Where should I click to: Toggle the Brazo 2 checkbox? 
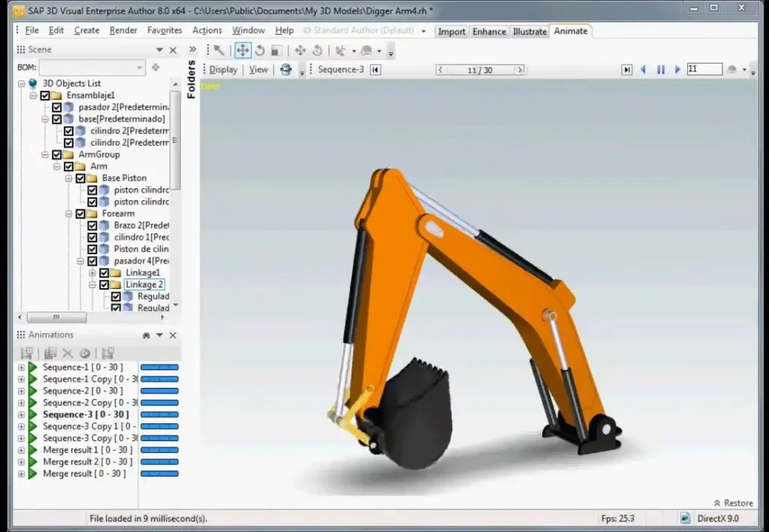point(92,225)
